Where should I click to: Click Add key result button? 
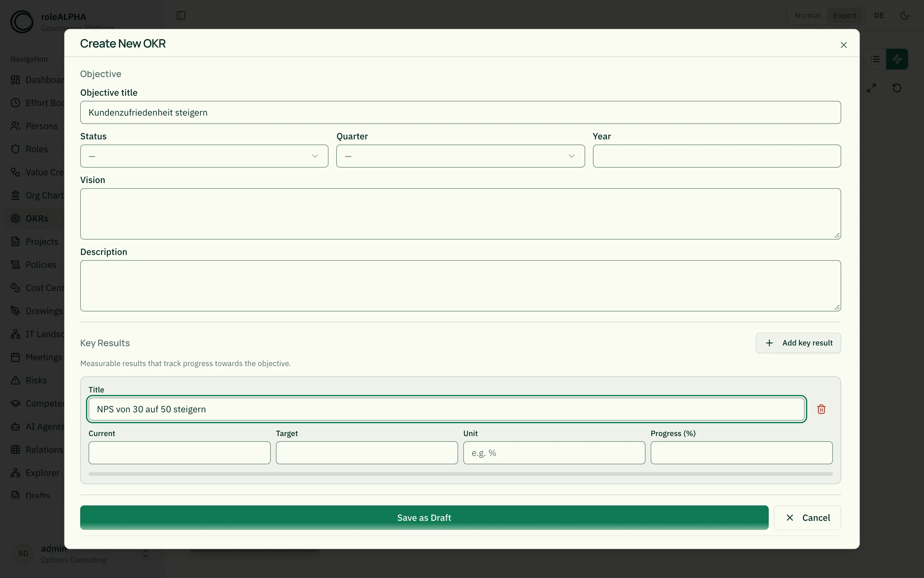(x=798, y=343)
